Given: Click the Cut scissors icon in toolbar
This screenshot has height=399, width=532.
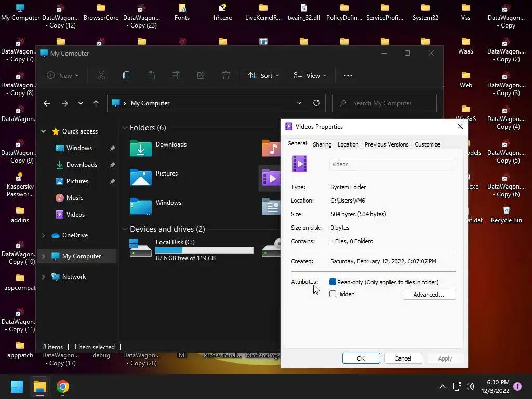Looking at the screenshot, I should point(101,75).
